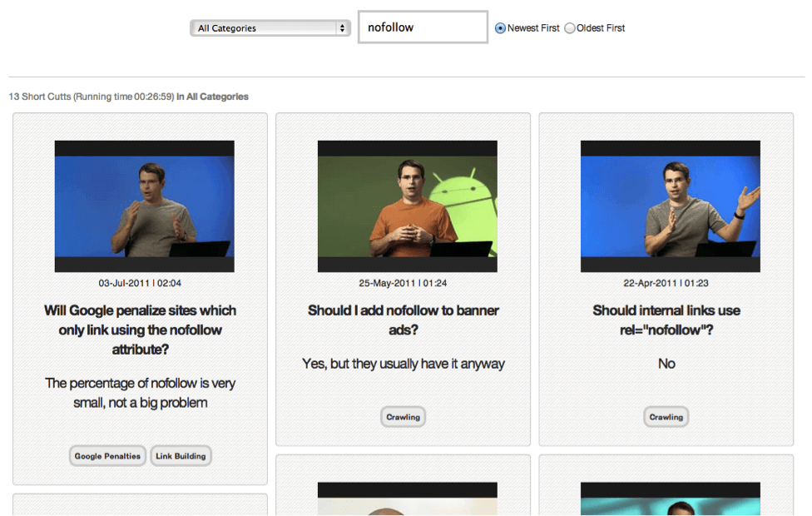Click the Link Building tag
Image resolution: width=812 pixels, height=516 pixels.
181,456
